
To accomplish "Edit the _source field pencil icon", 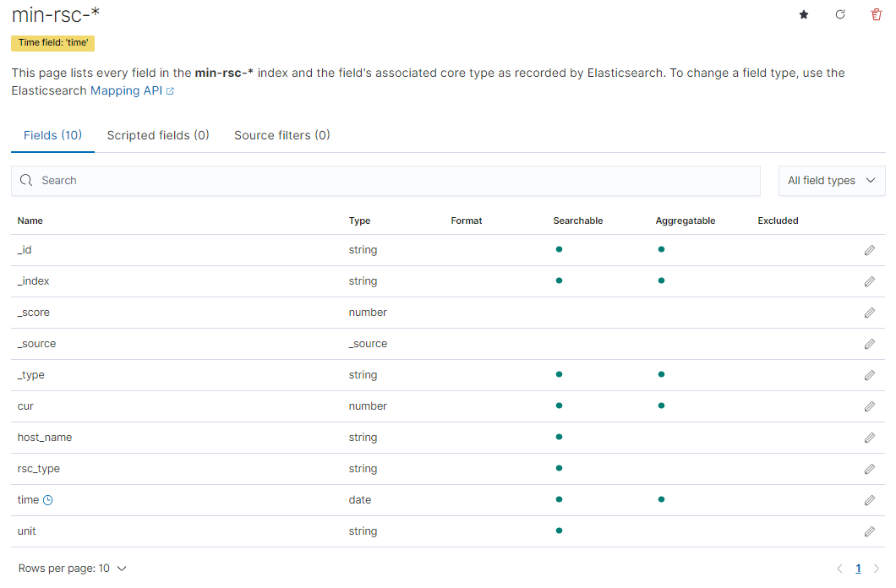I will pyautogui.click(x=869, y=344).
